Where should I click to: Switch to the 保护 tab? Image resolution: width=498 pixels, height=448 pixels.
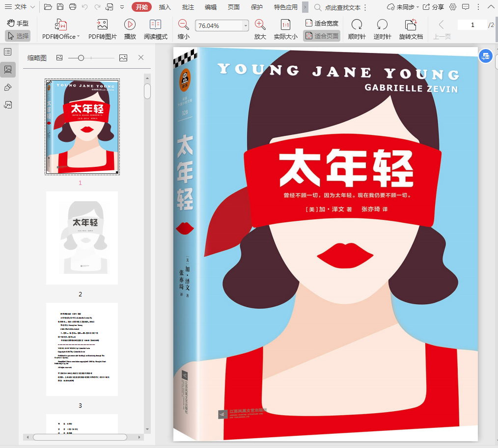(257, 7)
